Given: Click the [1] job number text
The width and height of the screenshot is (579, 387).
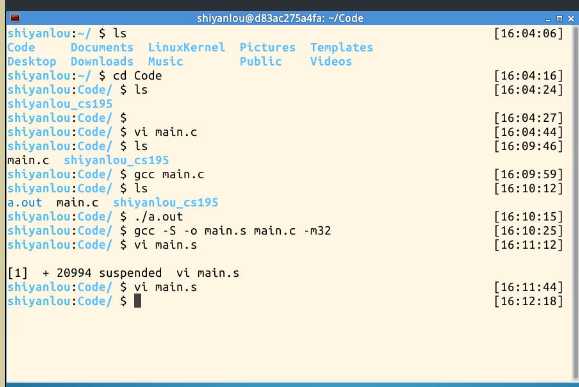Looking at the screenshot, I should 18,273.
